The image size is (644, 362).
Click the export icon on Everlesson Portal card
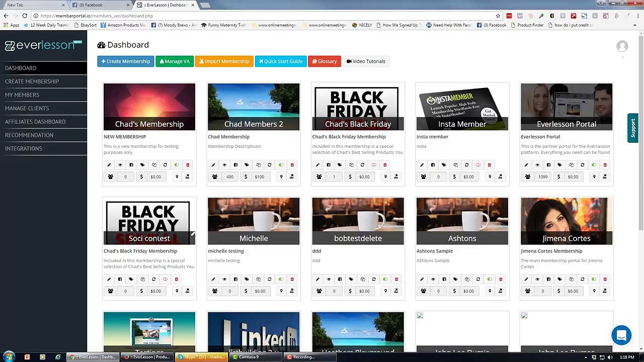605,176
